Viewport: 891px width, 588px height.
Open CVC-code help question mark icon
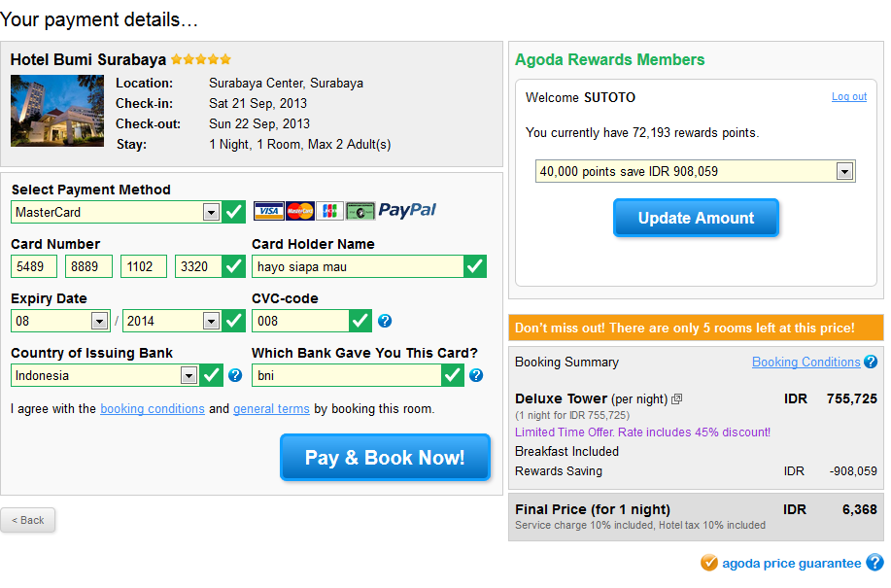pyautogui.click(x=385, y=321)
